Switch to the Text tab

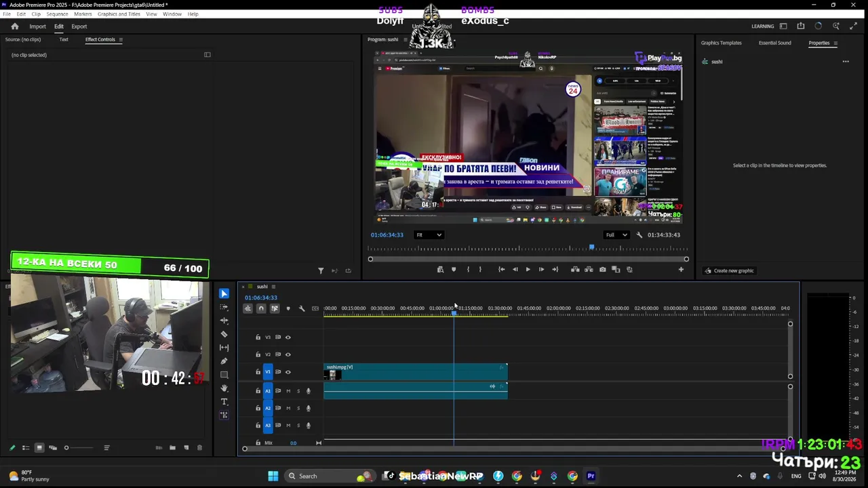pyautogui.click(x=64, y=39)
